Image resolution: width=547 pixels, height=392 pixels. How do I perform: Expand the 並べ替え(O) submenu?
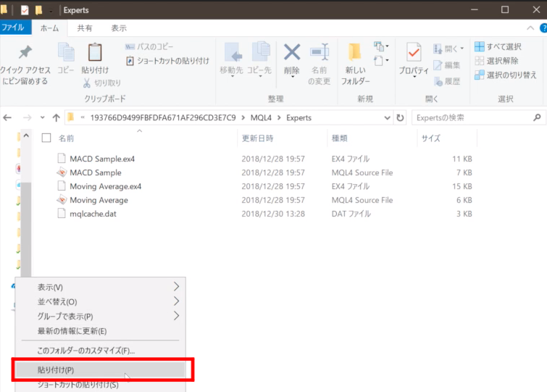(x=176, y=301)
